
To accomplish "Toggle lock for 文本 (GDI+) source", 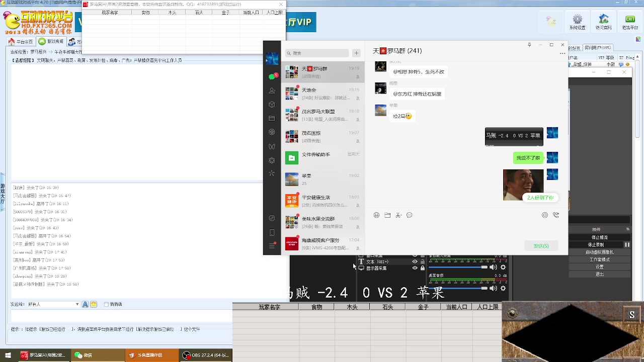I will (423, 262).
